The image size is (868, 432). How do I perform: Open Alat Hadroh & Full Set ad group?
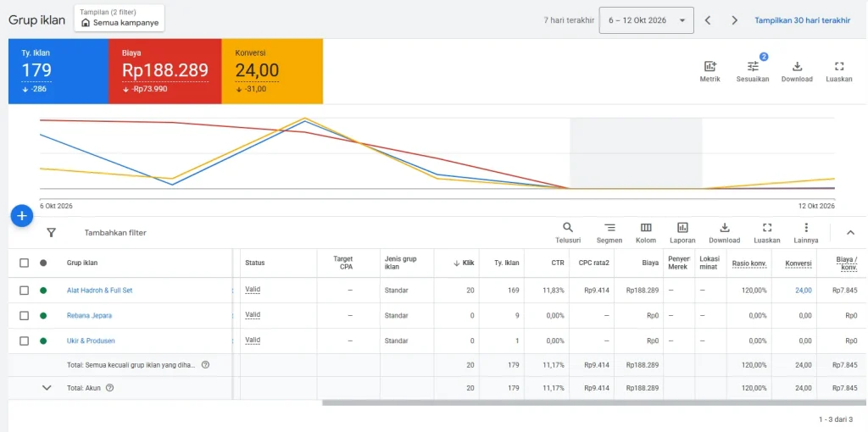point(100,290)
